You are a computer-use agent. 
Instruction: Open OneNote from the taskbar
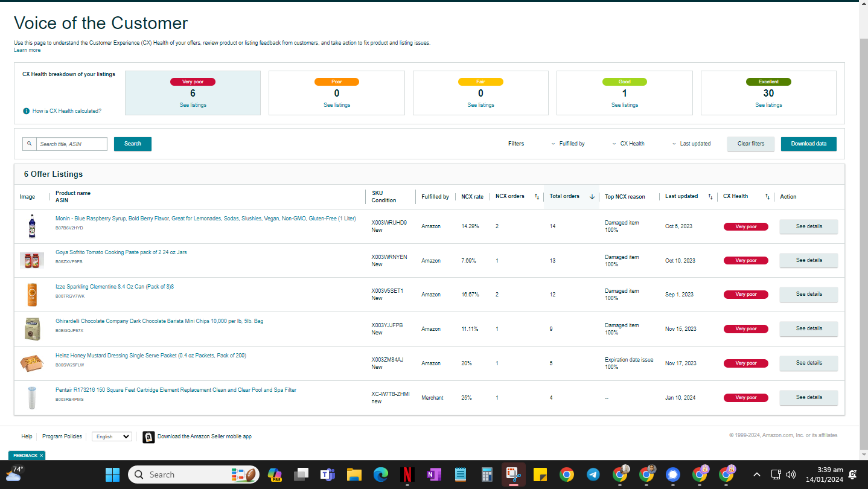coord(433,475)
